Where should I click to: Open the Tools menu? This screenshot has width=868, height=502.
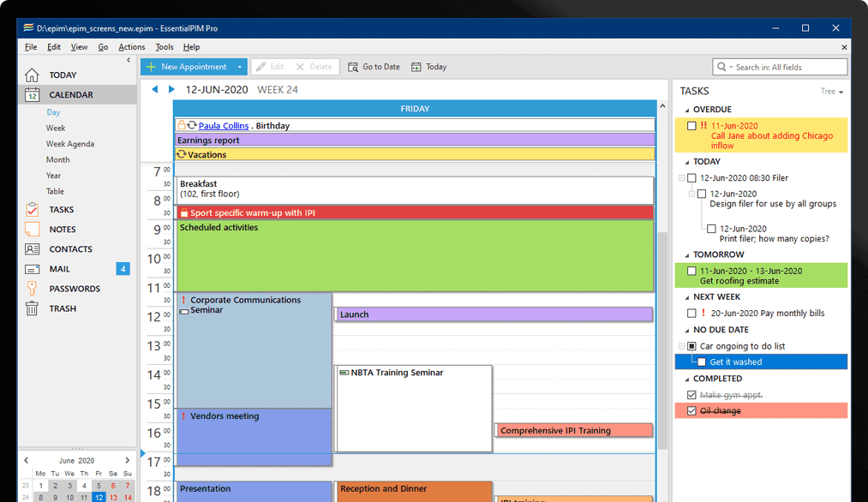click(165, 46)
